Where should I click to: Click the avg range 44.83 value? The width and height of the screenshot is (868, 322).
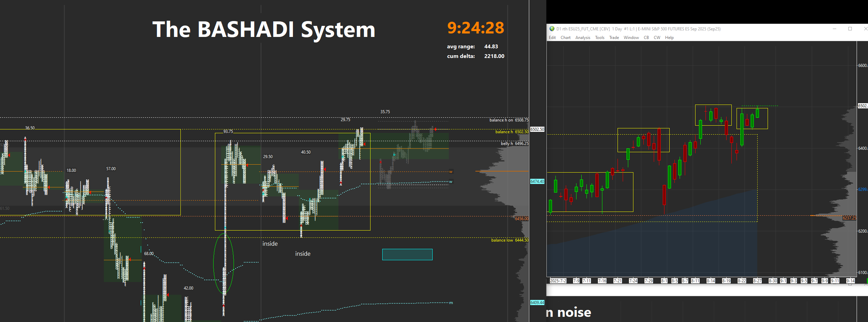491,47
